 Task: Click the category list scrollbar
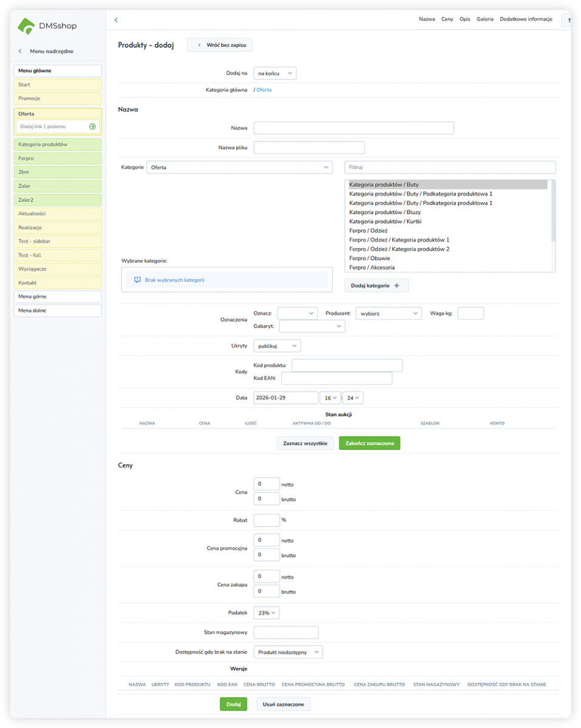(x=552, y=209)
